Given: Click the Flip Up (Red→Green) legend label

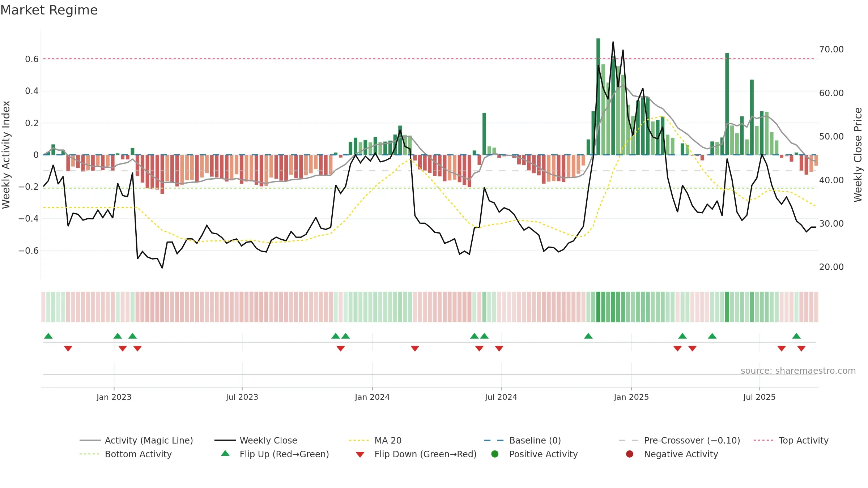Looking at the screenshot, I should [284, 454].
